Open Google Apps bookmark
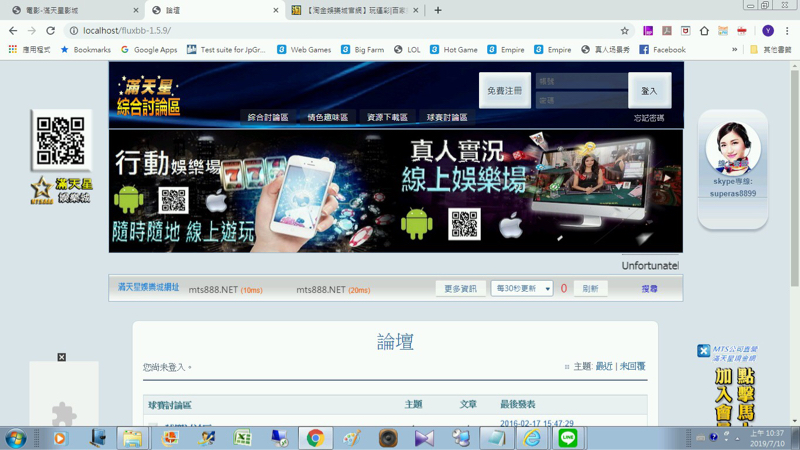The image size is (800, 450). pyautogui.click(x=149, y=49)
